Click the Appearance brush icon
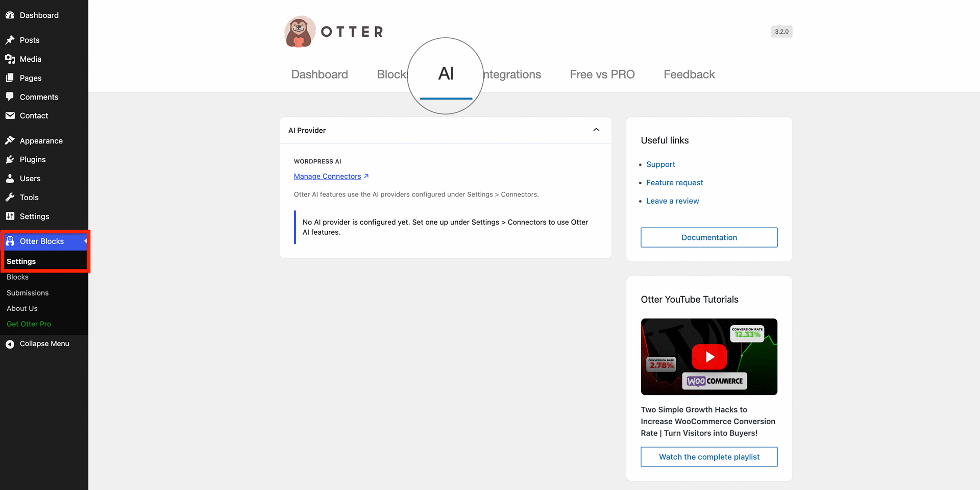The height and width of the screenshot is (490, 980). [x=10, y=140]
